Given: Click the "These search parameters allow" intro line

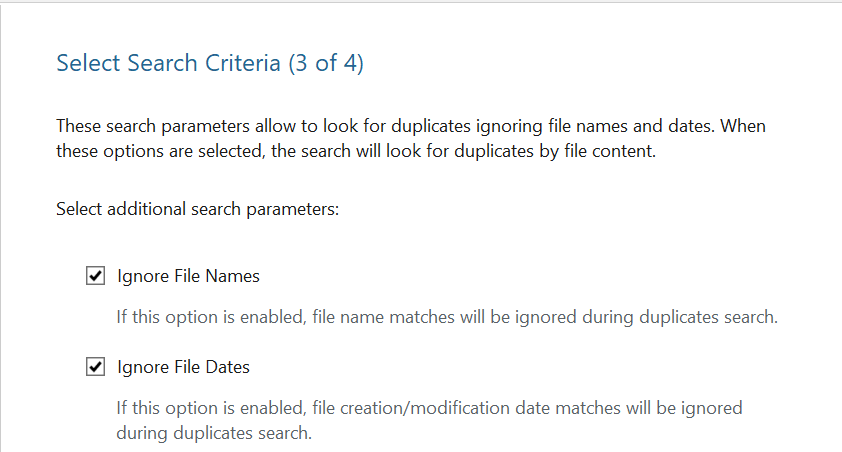Looking at the screenshot, I should (412, 127).
